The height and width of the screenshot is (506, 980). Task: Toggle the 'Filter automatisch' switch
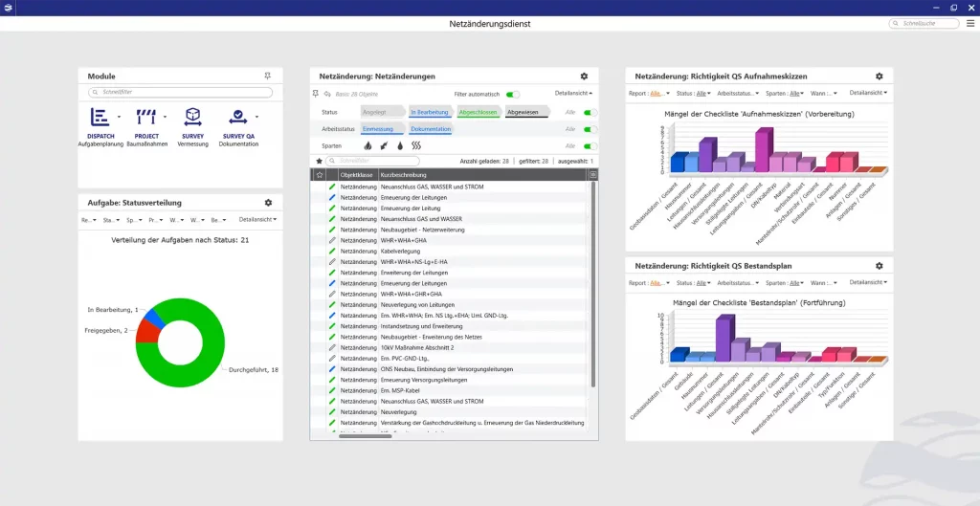513,94
